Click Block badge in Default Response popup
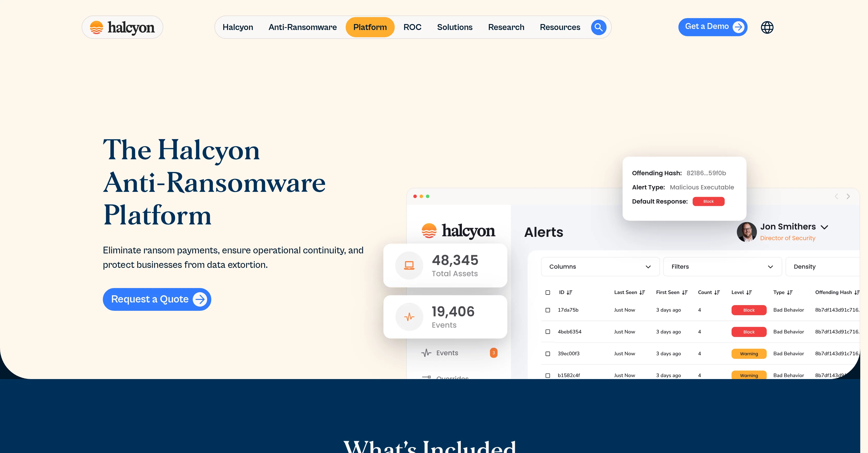The image size is (868, 453). (x=708, y=201)
